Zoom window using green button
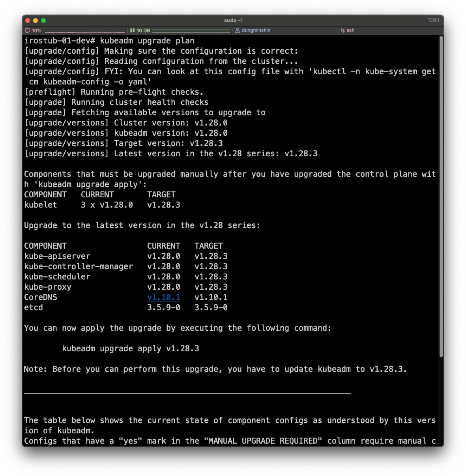Viewport: 466px width, 476px height. click(43, 21)
